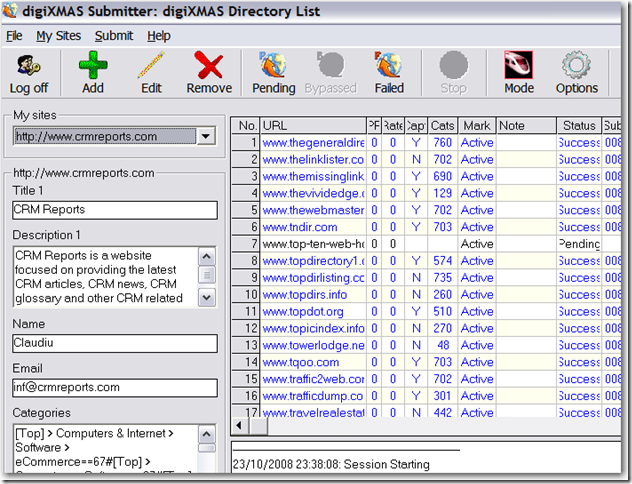This screenshot has width=632, height=484.
Task: Sort by the Status column header
Action: (x=579, y=126)
